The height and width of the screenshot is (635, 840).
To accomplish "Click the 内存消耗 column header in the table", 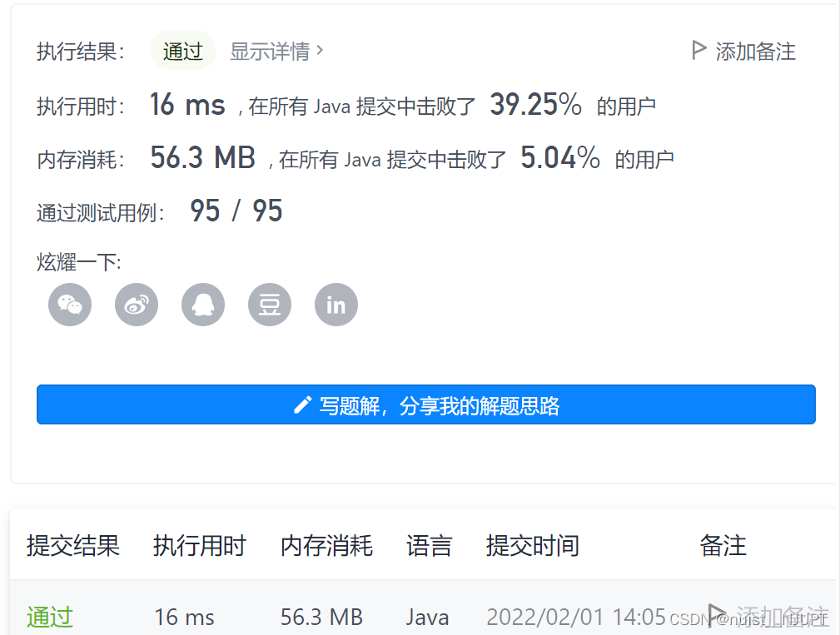I will pyautogui.click(x=326, y=546).
